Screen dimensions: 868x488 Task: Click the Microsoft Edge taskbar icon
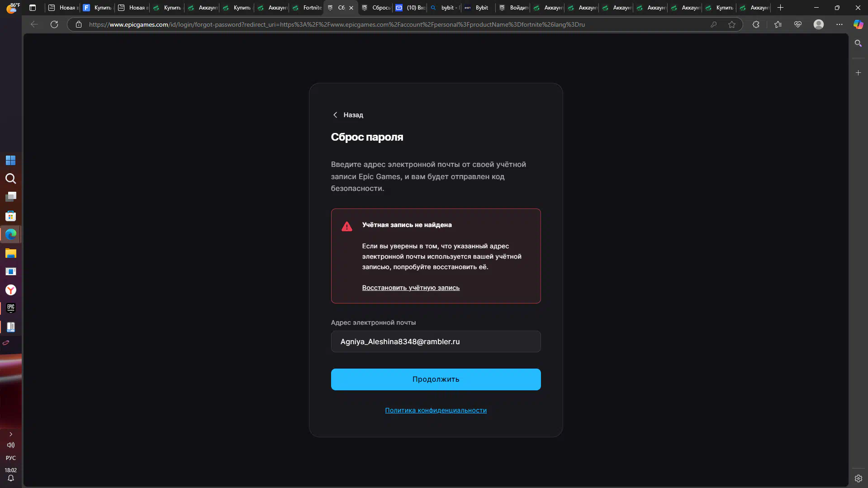pyautogui.click(x=10, y=234)
